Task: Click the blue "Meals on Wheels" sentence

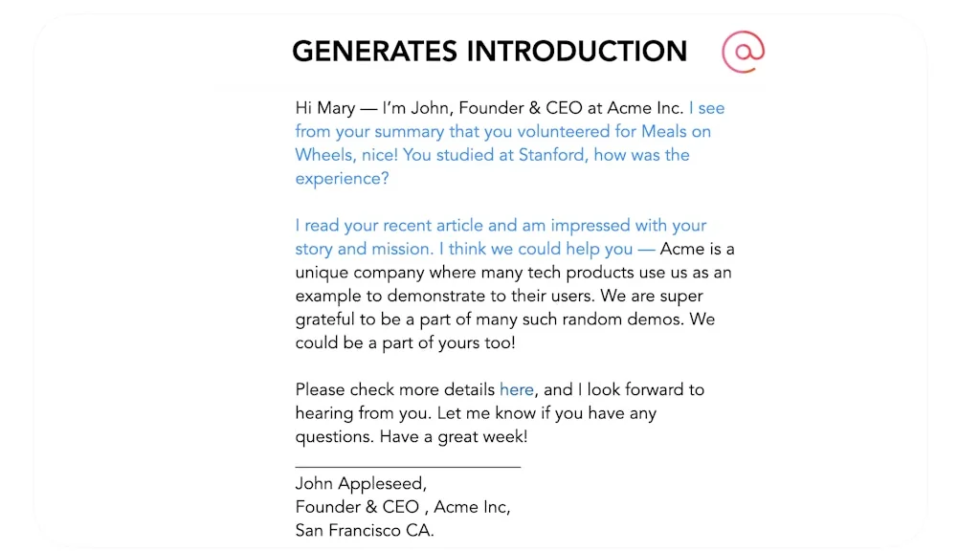Action: [x=502, y=132]
